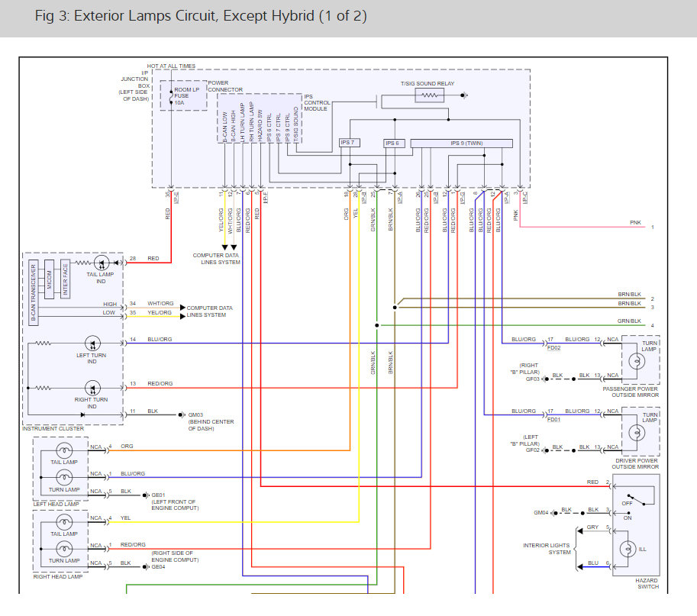Select the ROOM LP FUSE 10A symbol

pyautogui.click(x=171, y=96)
